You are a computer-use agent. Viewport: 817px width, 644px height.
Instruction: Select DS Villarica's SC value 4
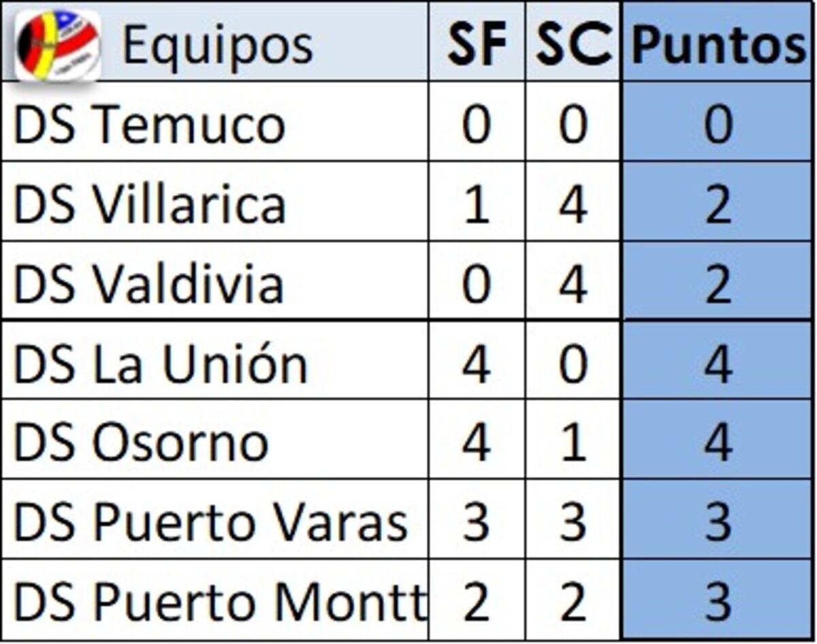[573, 202]
